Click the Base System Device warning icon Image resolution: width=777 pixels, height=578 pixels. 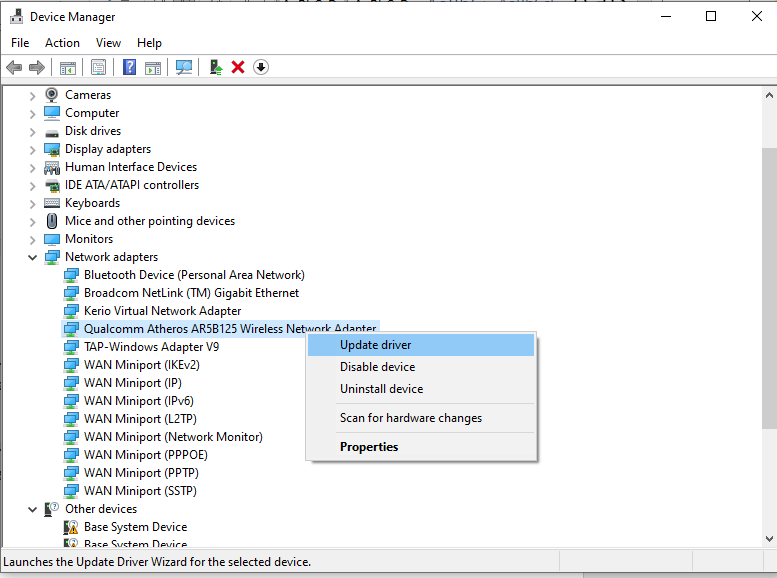pos(71,526)
